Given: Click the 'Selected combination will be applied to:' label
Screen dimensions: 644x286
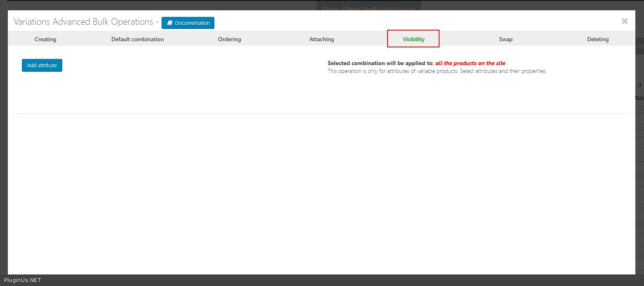Looking at the screenshot, I should click(381, 63).
